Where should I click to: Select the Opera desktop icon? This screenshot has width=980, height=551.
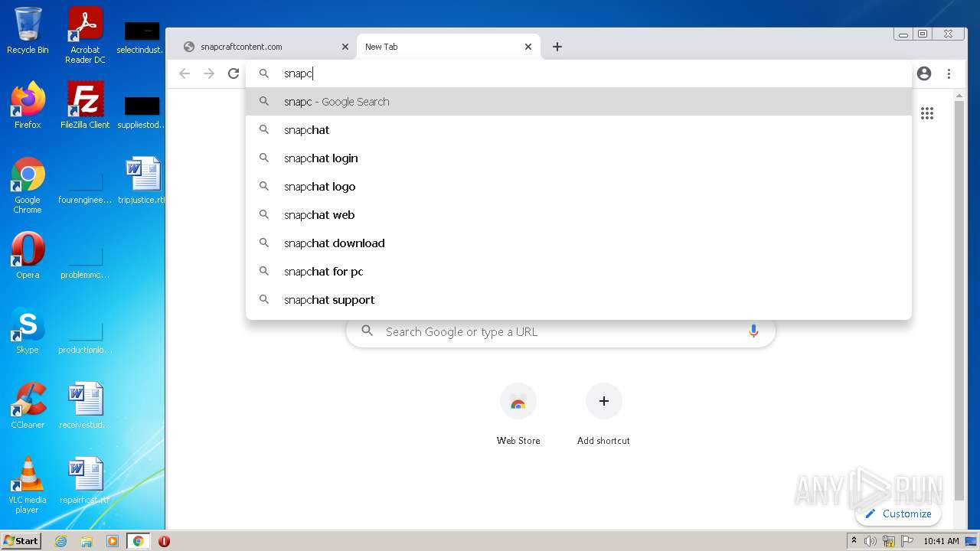28,256
